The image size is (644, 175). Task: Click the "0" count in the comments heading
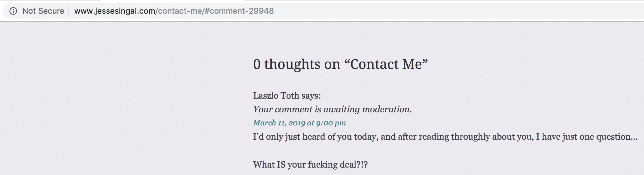(257, 64)
